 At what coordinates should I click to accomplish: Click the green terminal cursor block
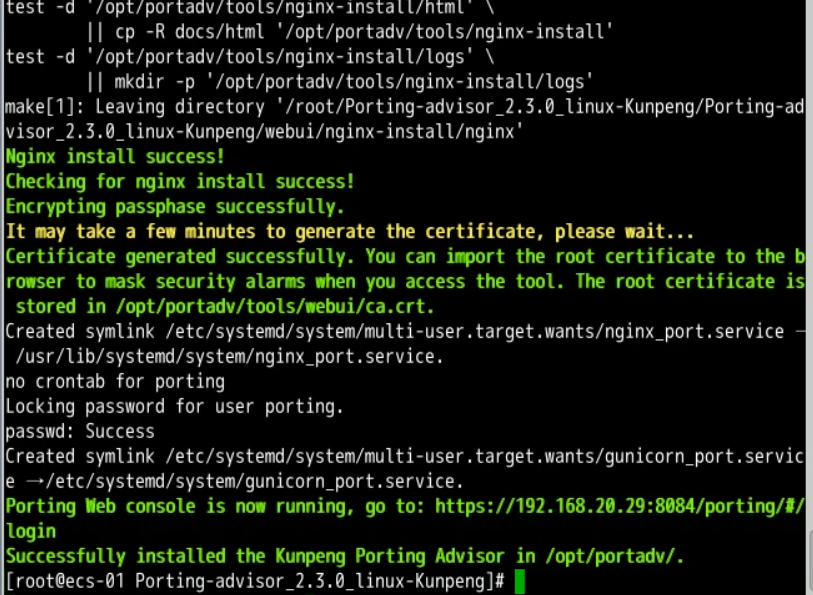tap(520, 581)
